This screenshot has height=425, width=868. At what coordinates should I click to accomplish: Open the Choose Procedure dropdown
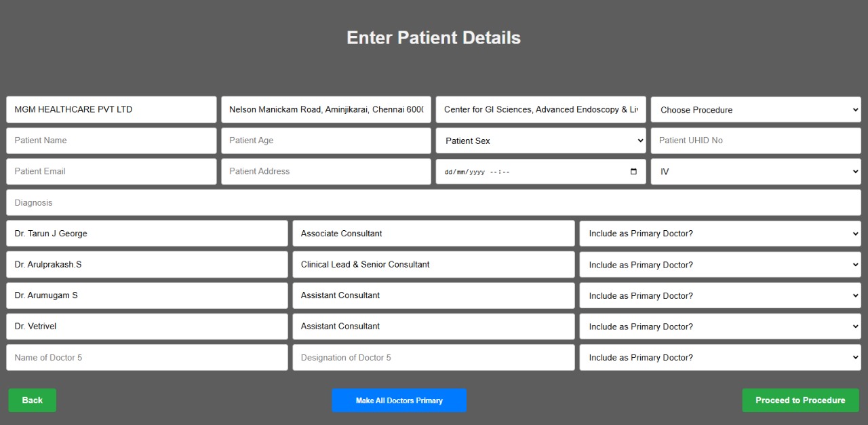(755, 109)
